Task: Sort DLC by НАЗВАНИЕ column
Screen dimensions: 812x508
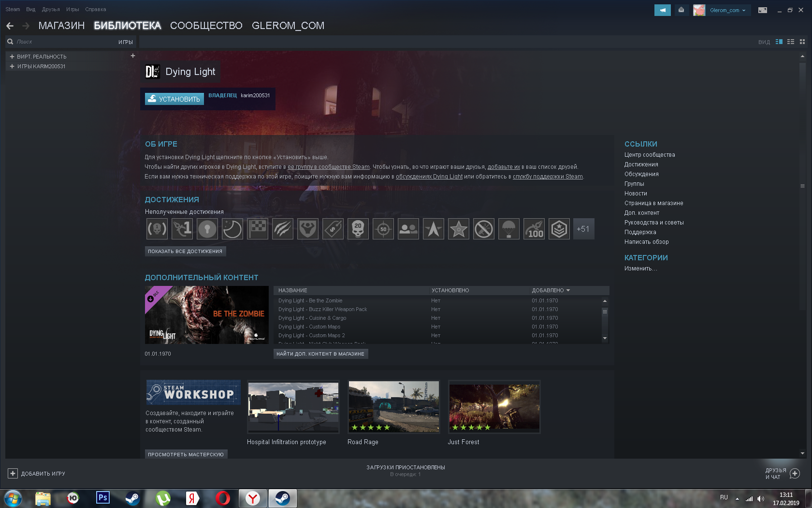Action: click(x=293, y=290)
